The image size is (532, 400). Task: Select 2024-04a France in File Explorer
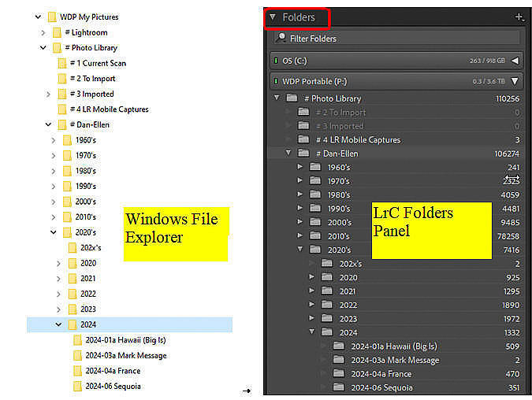click(113, 371)
